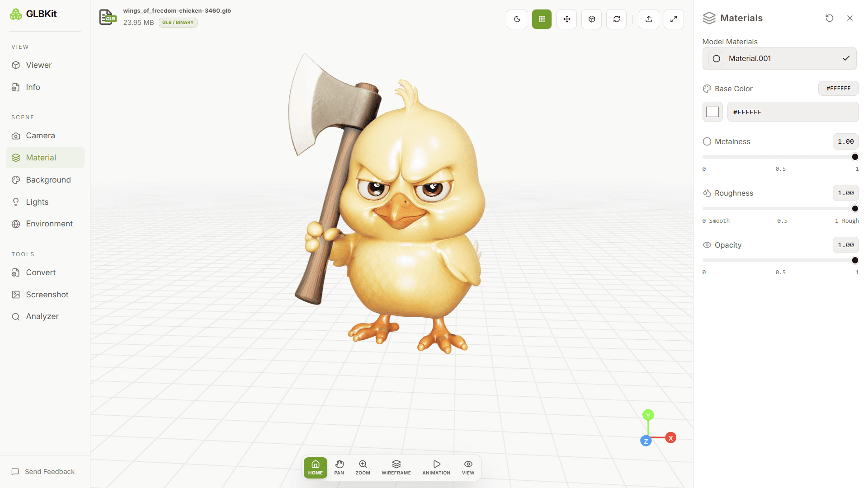Click the Roughness value field
Image resolution: width=868 pixels, height=488 pixels.
845,193
